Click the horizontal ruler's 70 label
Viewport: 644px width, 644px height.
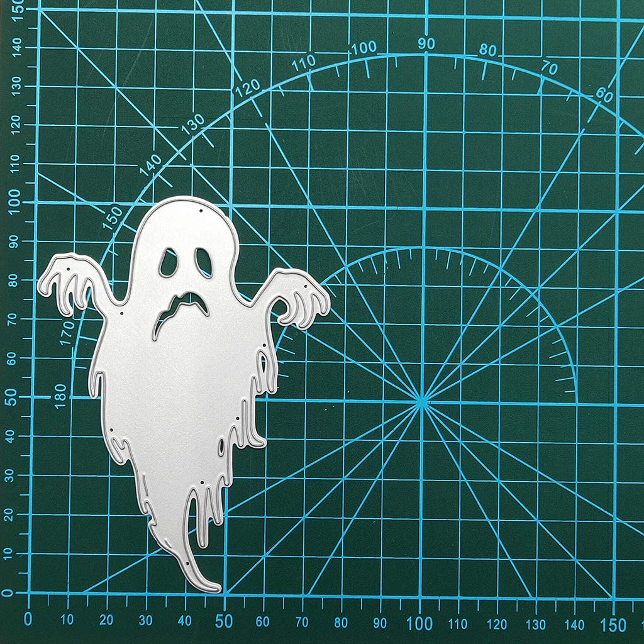[302, 623]
